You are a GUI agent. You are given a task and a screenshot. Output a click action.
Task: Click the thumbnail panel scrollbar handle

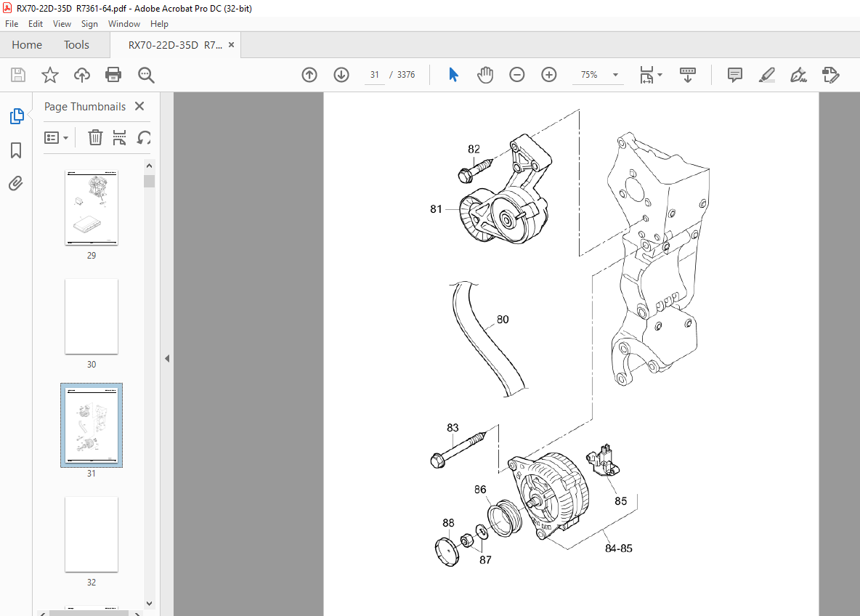point(149,181)
